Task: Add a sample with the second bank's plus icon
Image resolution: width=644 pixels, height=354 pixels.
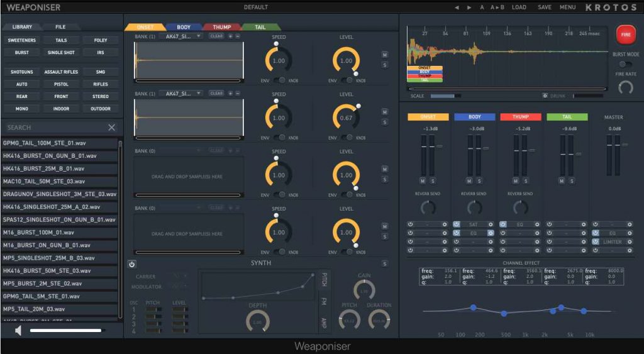Action: 230,93
